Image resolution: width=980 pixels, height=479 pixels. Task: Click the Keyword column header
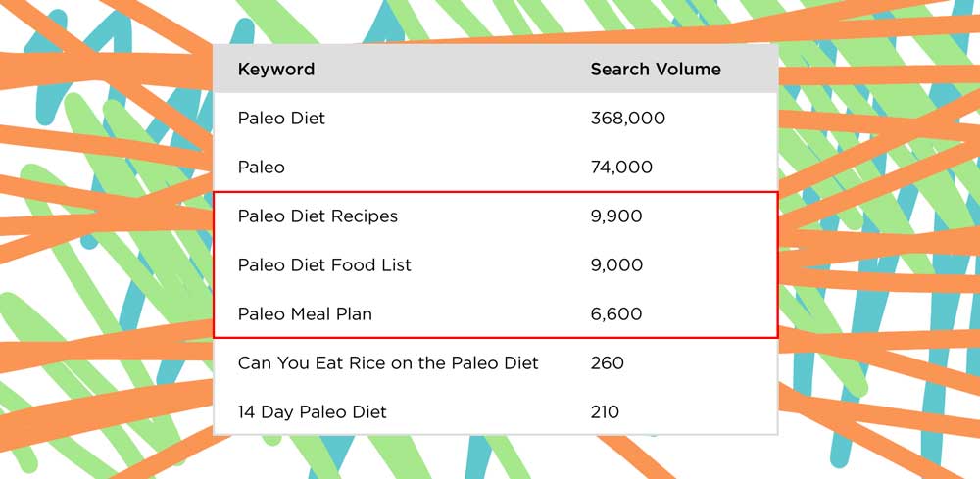(275, 69)
